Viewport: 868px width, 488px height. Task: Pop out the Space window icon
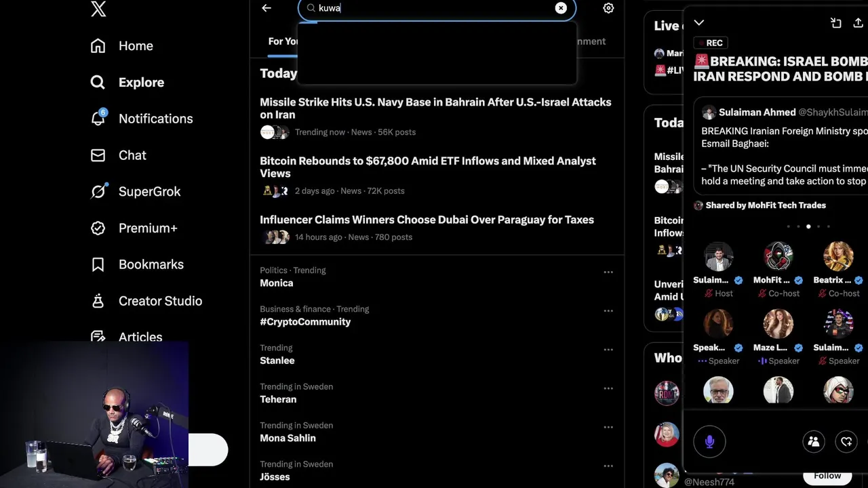click(836, 23)
